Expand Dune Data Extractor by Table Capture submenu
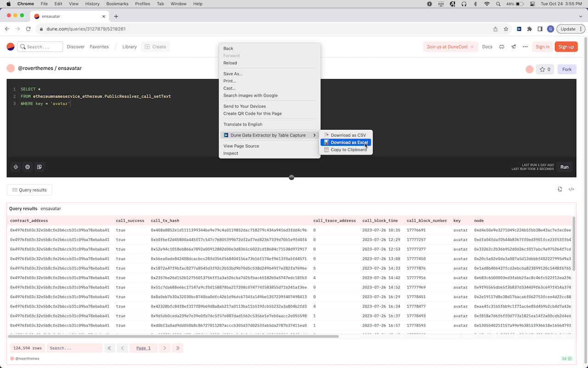Image resolution: width=588 pixels, height=368 pixels. pyautogui.click(x=269, y=135)
